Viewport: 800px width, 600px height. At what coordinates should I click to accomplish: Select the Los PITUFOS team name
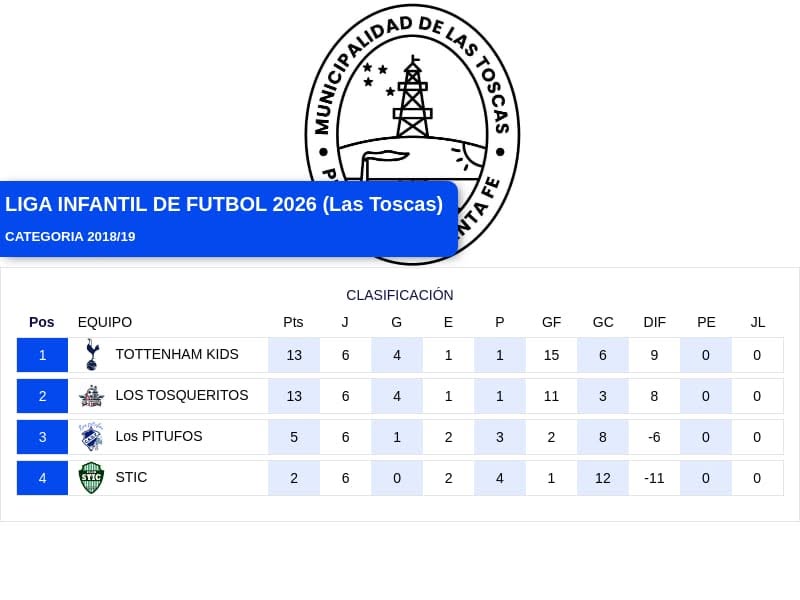point(159,436)
